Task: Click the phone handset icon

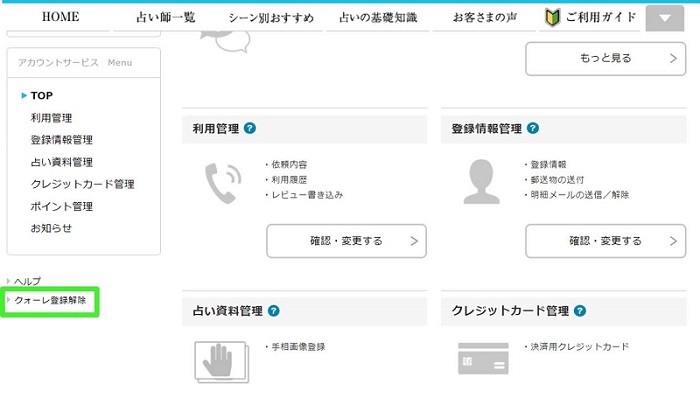Action: 223,183
